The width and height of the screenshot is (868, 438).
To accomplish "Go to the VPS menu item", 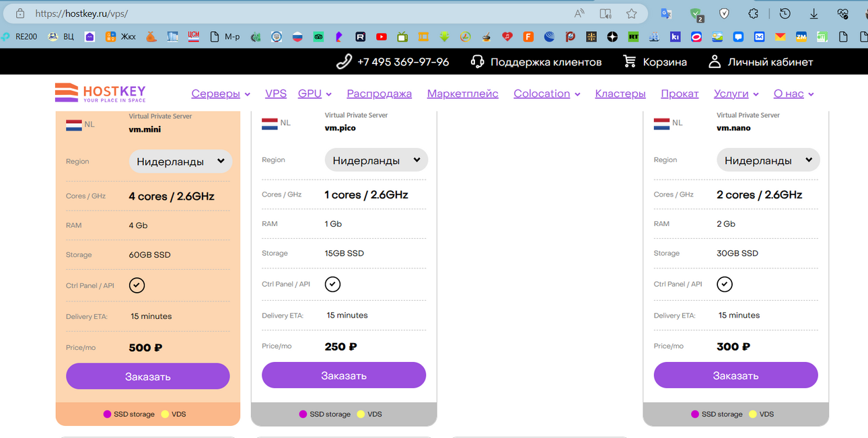I will [276, 94].
